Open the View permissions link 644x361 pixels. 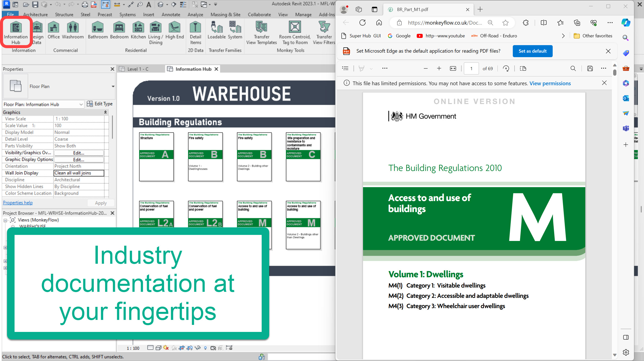point(550,83)
